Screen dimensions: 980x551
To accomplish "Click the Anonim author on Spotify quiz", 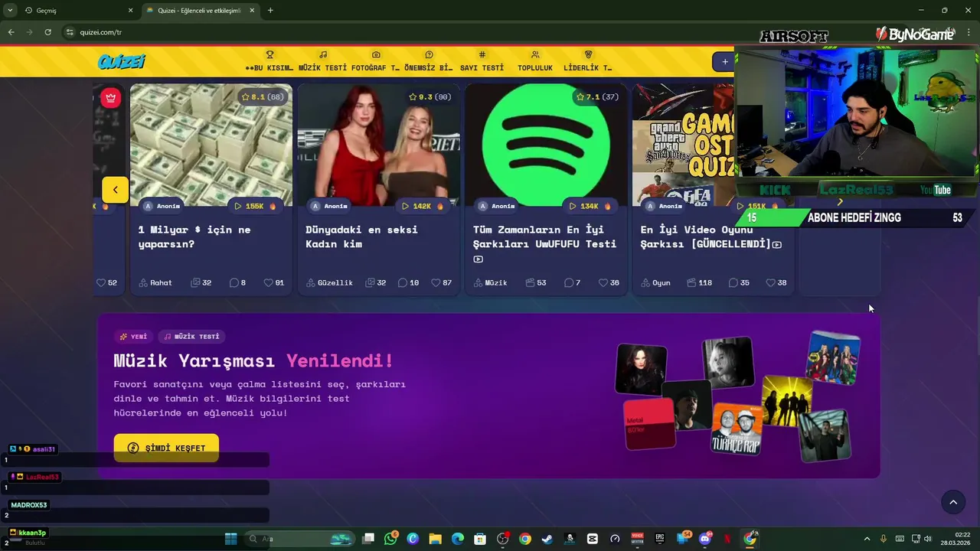I will [x=496, y=206].
